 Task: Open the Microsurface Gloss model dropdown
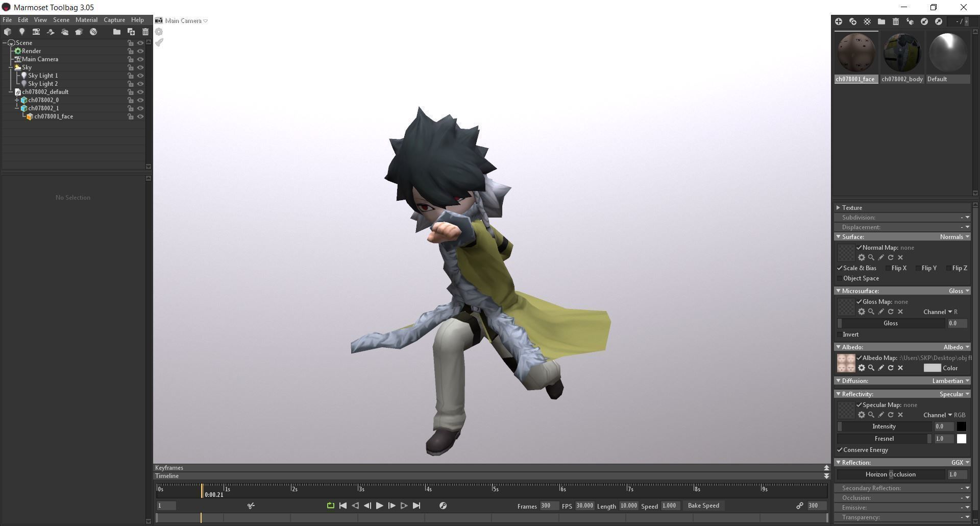959,291
